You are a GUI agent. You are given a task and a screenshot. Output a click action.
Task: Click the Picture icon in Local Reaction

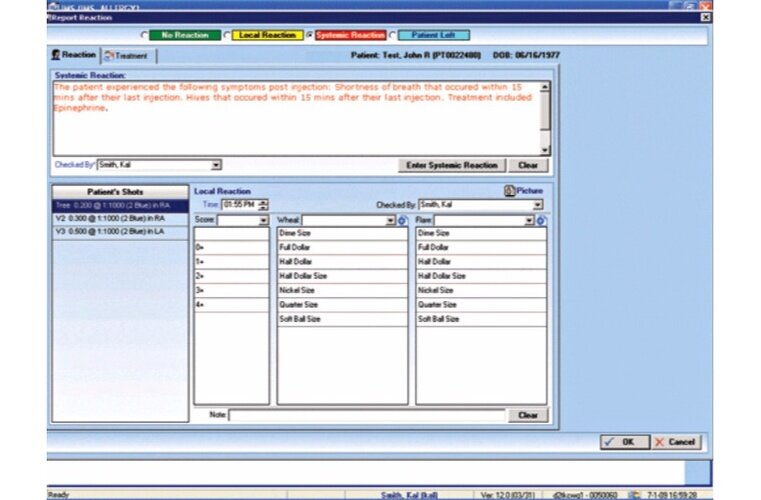click(509, 190)
